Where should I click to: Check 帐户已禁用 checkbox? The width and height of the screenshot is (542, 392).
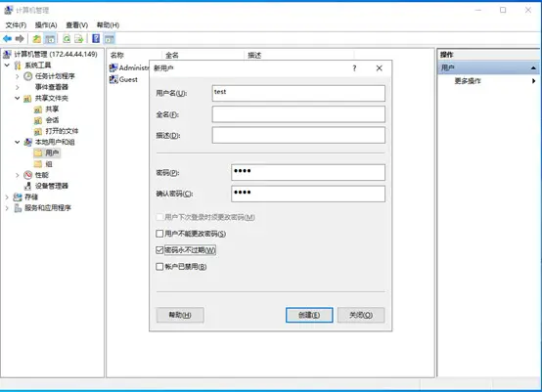tap(159, 267)
